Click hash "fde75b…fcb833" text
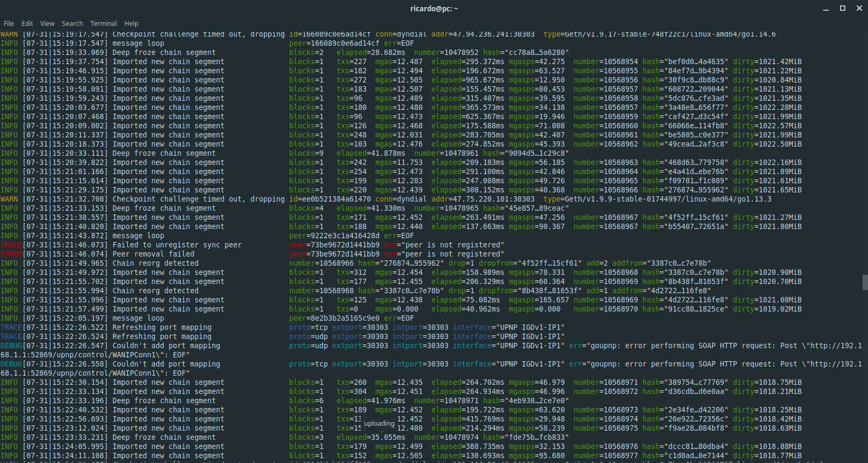The height and width of the screenshot is (463, 868). coord(526,437)
